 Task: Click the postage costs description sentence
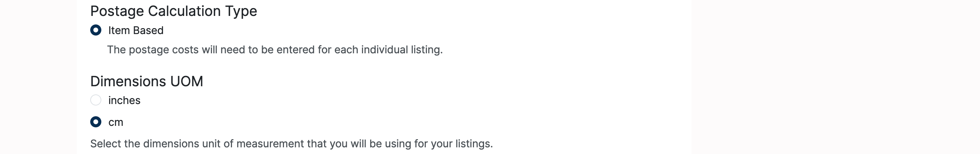click(x=275, y=50)
